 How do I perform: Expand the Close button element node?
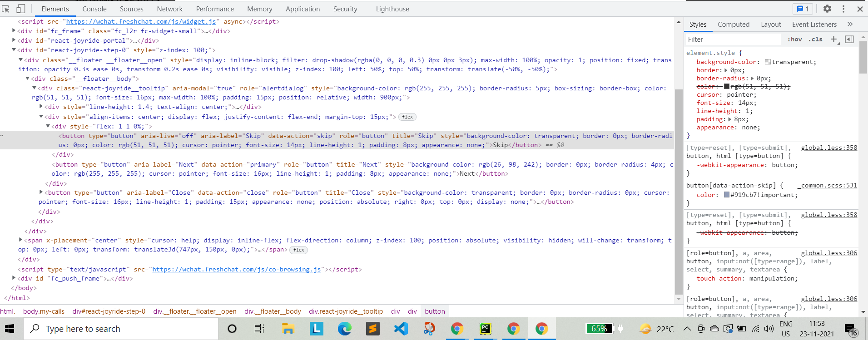point(41,192)
